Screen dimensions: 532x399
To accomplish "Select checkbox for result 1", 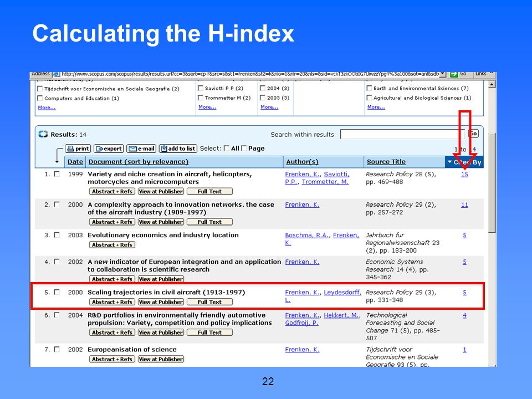I will (57, 174).
